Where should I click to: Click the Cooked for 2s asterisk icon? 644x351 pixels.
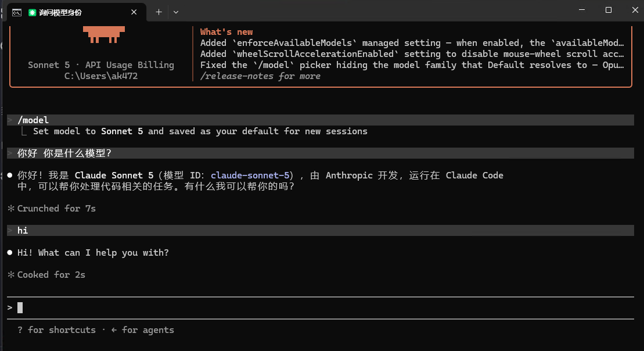pyautogui.click(x=11, y=274)
